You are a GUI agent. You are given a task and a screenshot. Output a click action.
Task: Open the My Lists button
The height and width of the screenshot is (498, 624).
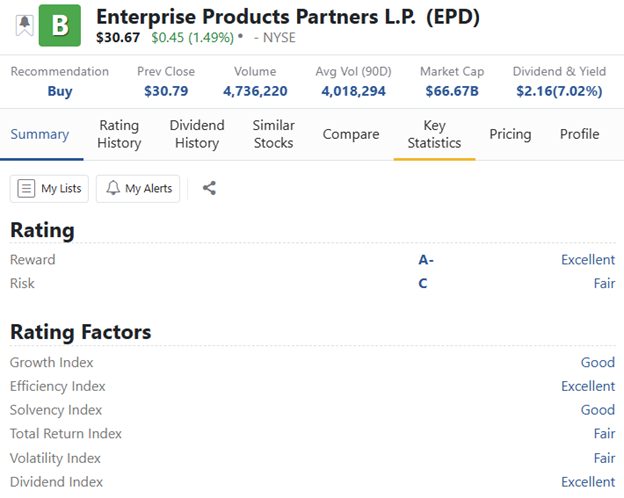click(x=50, y=188)
